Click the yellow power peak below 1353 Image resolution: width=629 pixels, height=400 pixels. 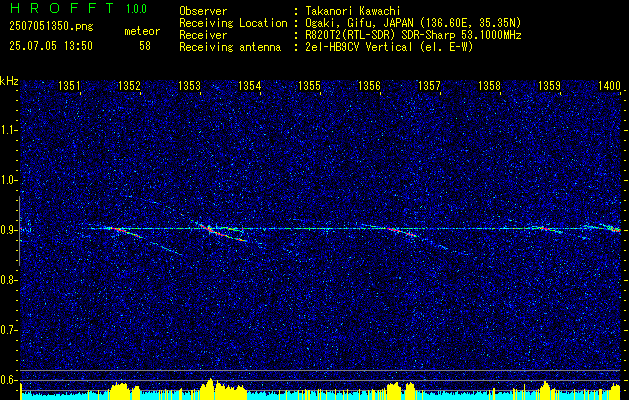coord(211,388)
